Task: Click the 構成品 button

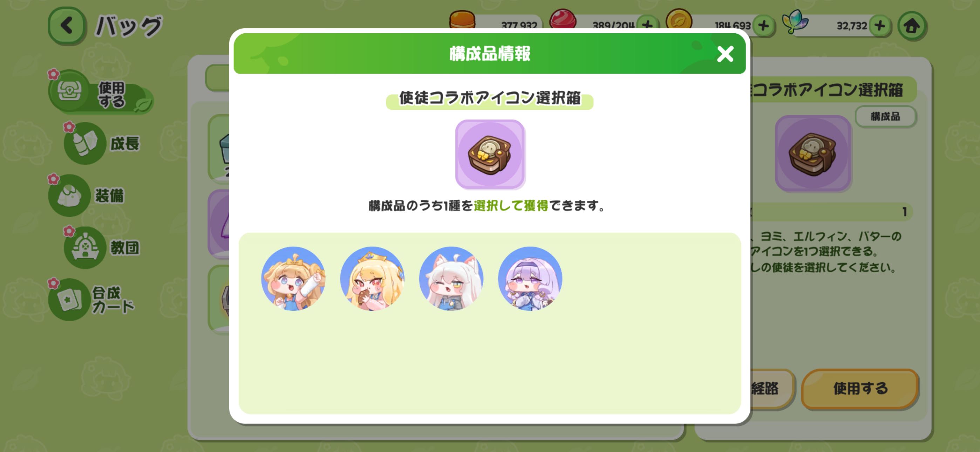Action: point(886,116)
